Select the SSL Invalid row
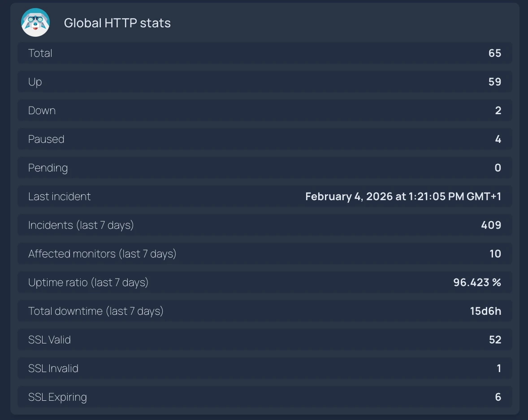528x420 pixels. click(264, 369)
